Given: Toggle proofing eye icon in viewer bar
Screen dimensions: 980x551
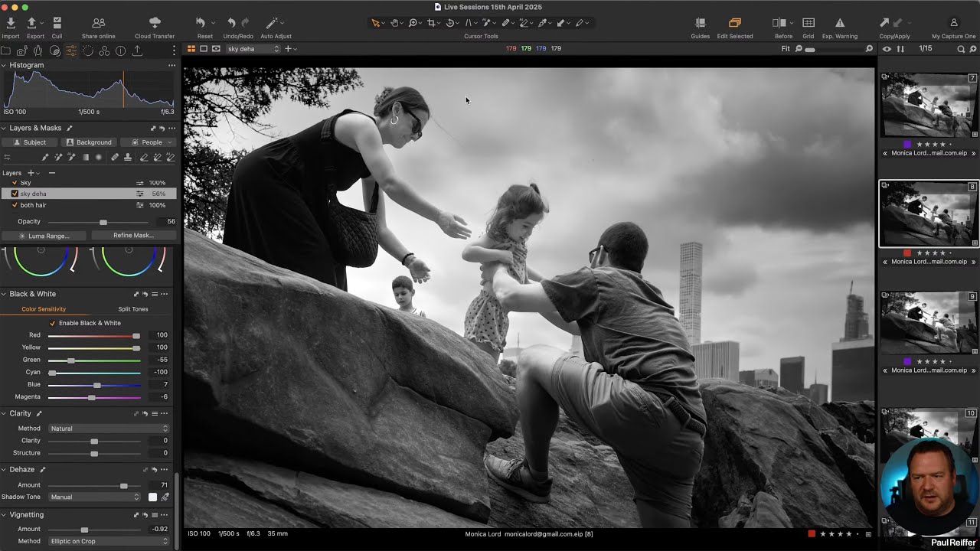Looking at the screenshot, I should pos(216,49).
